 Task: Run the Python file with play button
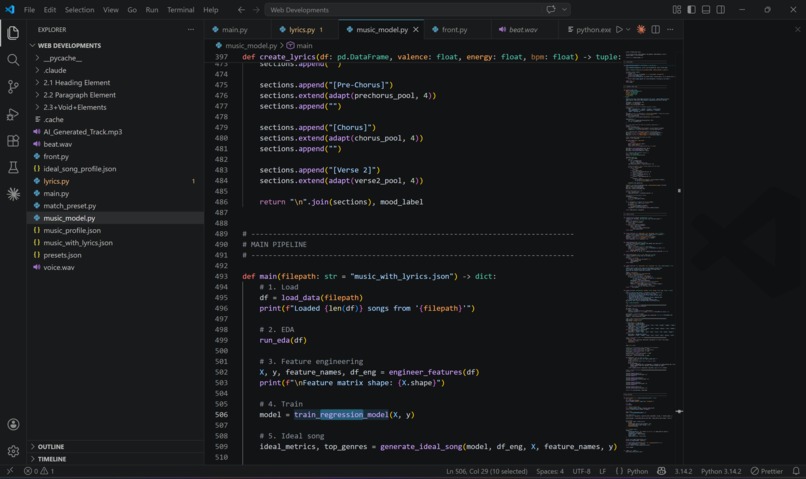tap(619, 30)
